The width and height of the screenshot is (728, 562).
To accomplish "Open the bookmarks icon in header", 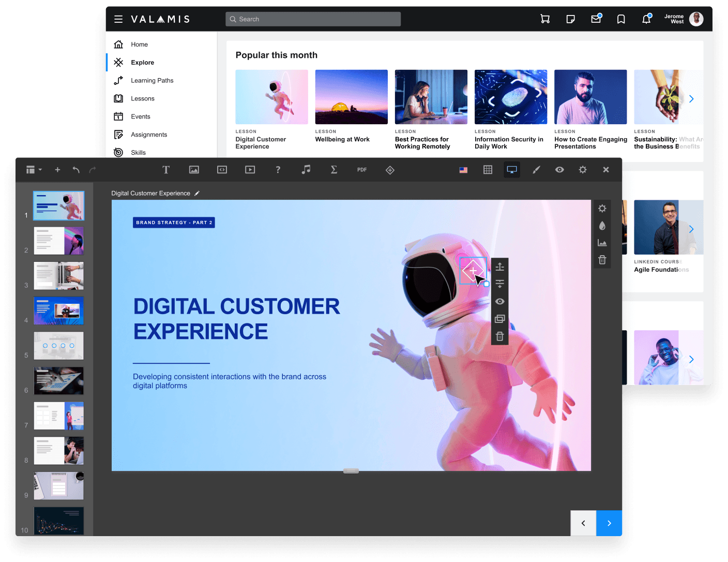I will click(x=621, y=19).
